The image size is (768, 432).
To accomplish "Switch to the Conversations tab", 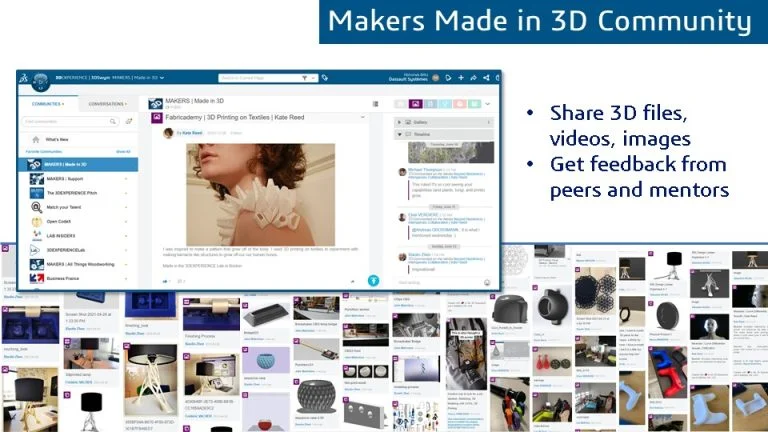I will point(107,103).
